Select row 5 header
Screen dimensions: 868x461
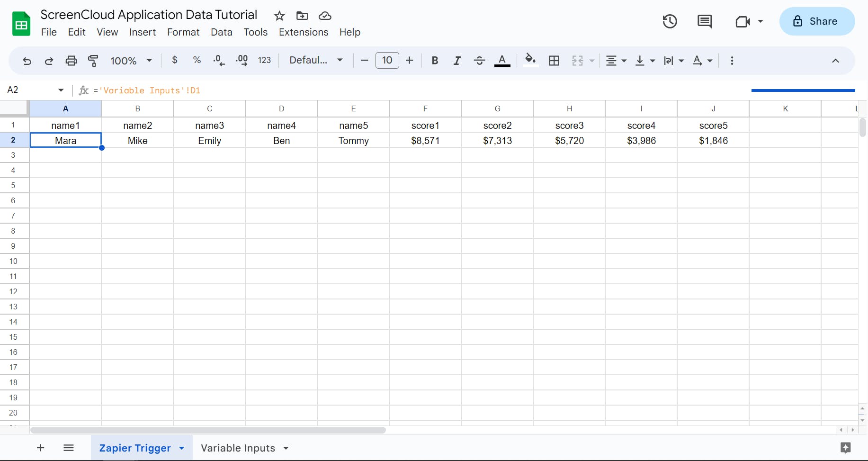[x=13, y=185]
